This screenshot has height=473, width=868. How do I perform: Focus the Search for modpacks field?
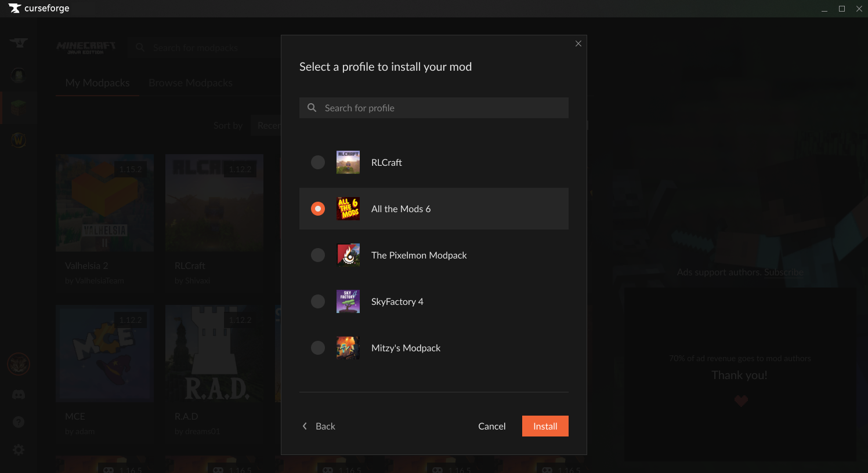pyautogui.click(x=203, y=48)
